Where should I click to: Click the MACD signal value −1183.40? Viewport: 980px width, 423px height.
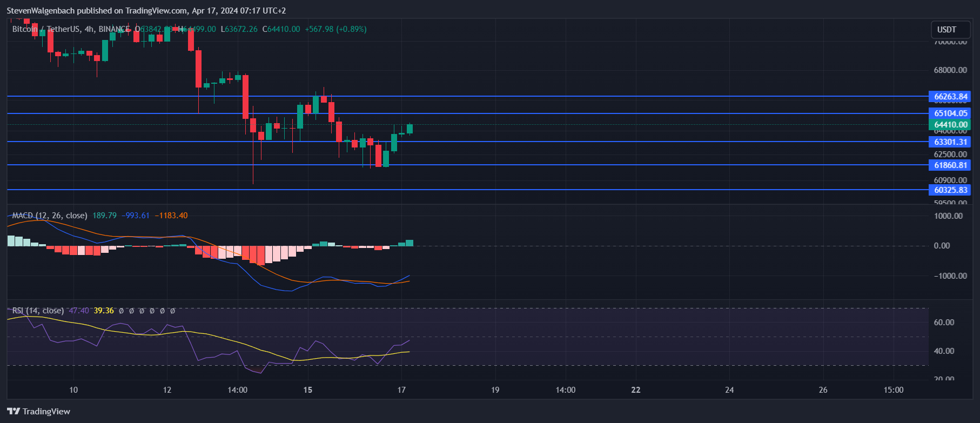[x=171, y=216]
